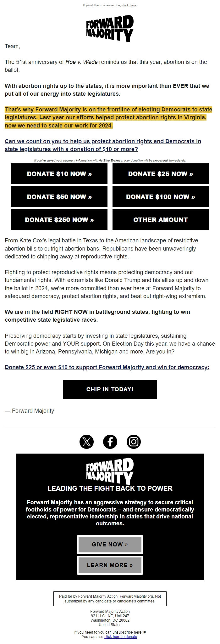Choose the DONATE $250 NOW button

coord(59,219)
